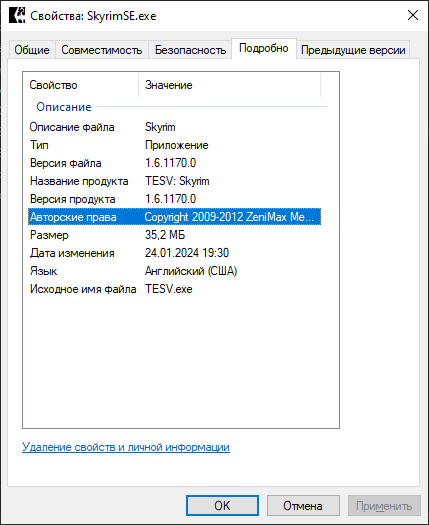Select the Название продукта property label

pyautogui.click(x=79, y=181)
